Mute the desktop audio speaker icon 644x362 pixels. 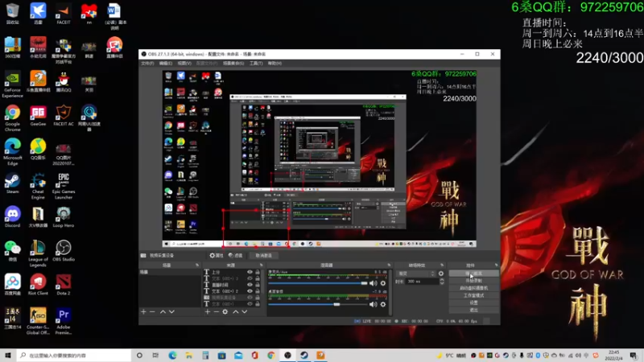pyautogui.click(x=373, y=304)
